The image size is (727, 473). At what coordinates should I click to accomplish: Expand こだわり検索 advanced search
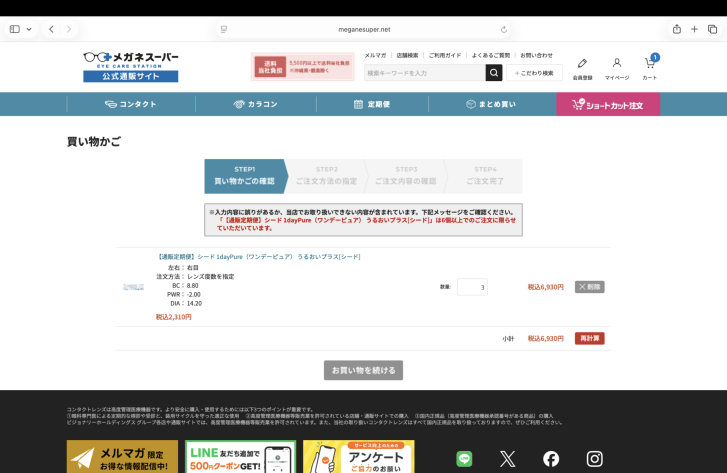[534, 73]
